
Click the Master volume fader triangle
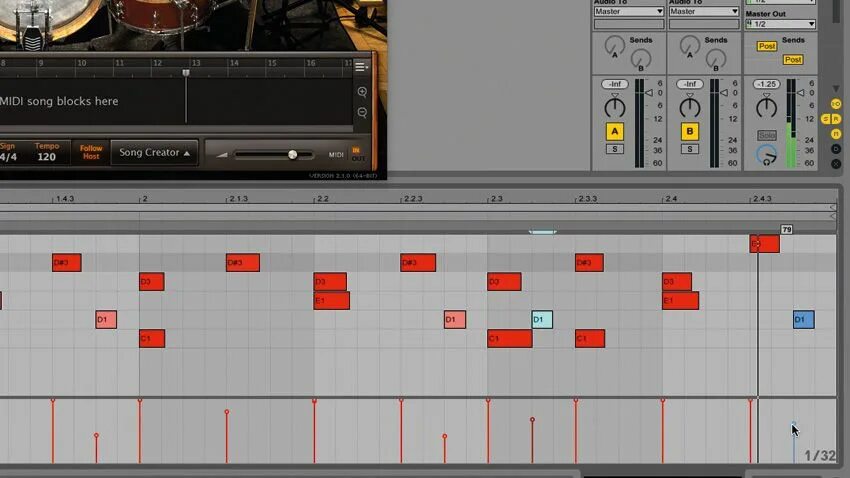801,93
